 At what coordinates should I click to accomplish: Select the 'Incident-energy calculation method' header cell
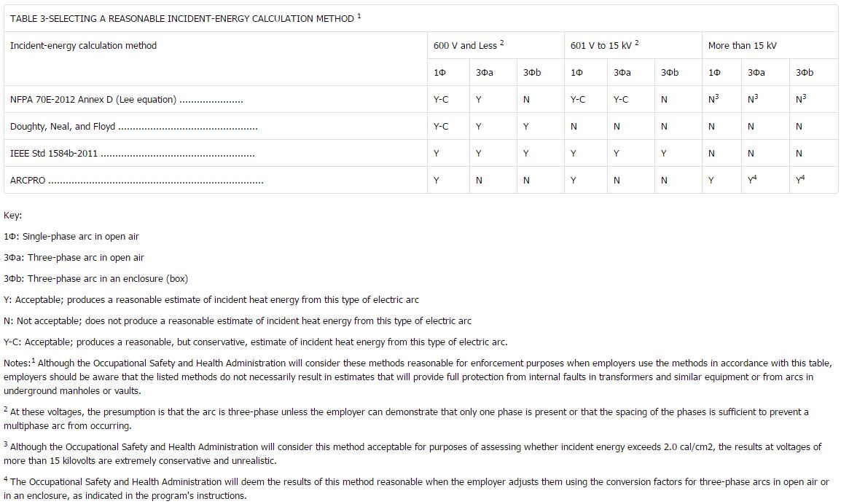click(x=83, y=46)
